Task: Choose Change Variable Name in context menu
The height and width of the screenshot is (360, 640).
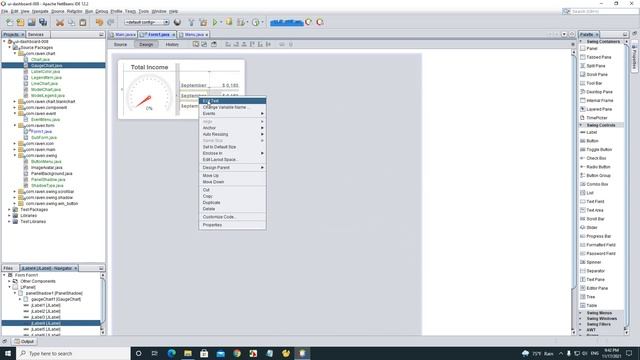Action: 232,107
